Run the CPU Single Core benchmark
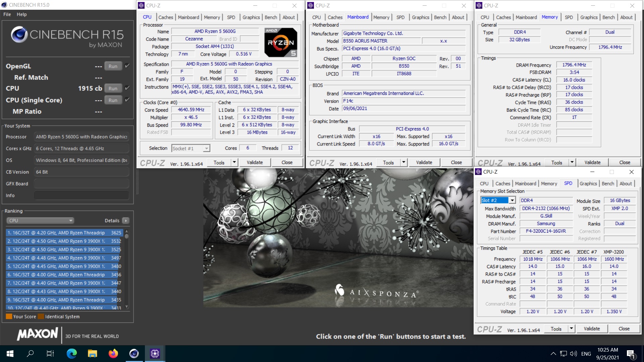Screen dimensions: 644x362 (x=113, y=100)
